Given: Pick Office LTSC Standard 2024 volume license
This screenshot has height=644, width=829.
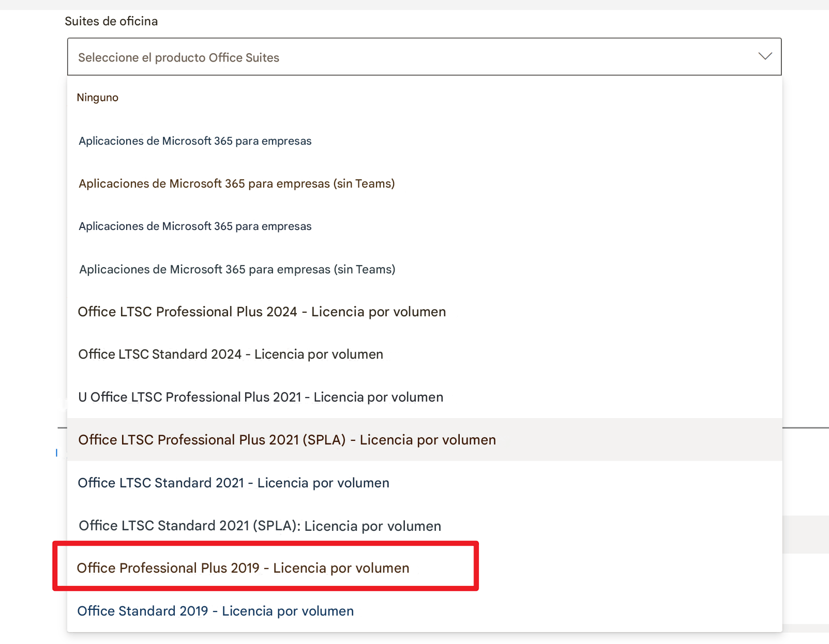Looking at the screenshot, I should (424, 355).
